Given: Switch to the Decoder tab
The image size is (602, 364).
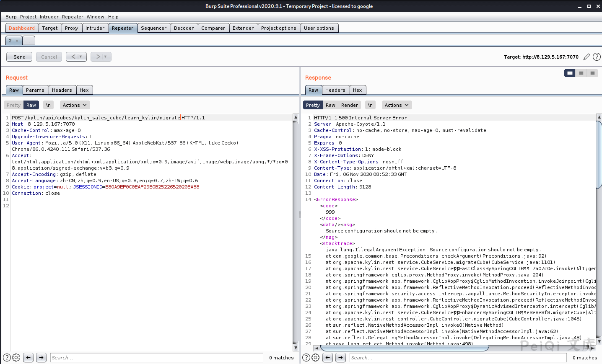Looking at the screenshot, I should tap(184, 28).
